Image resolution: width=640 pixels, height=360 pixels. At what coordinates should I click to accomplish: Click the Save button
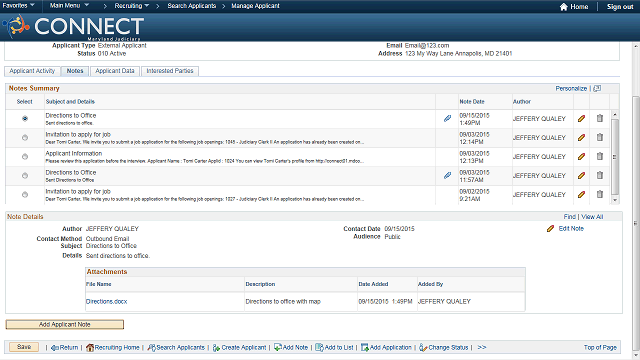coord(24,347)
